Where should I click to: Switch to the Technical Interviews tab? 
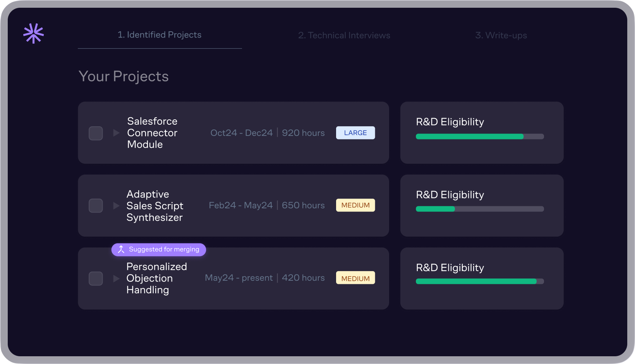344,35
